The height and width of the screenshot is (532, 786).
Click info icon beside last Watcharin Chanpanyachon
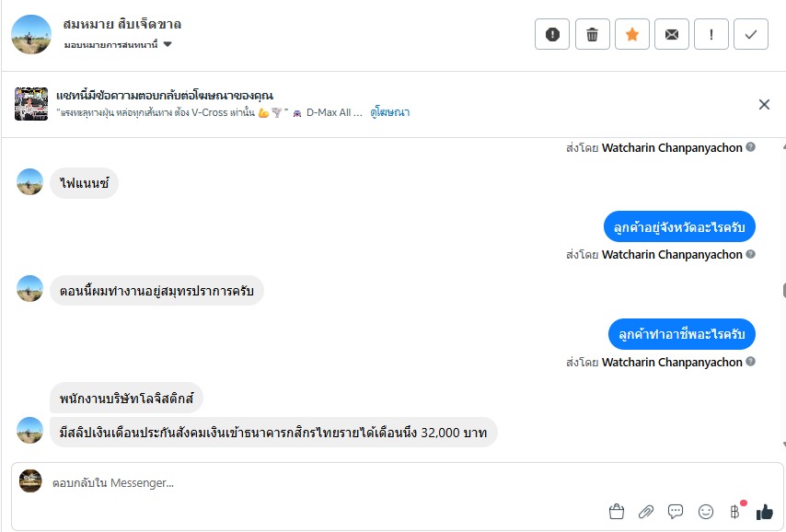coord(751,362)
